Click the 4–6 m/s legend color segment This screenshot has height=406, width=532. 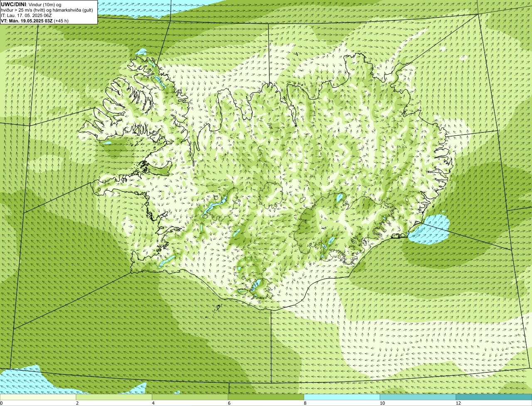(190, 397)
